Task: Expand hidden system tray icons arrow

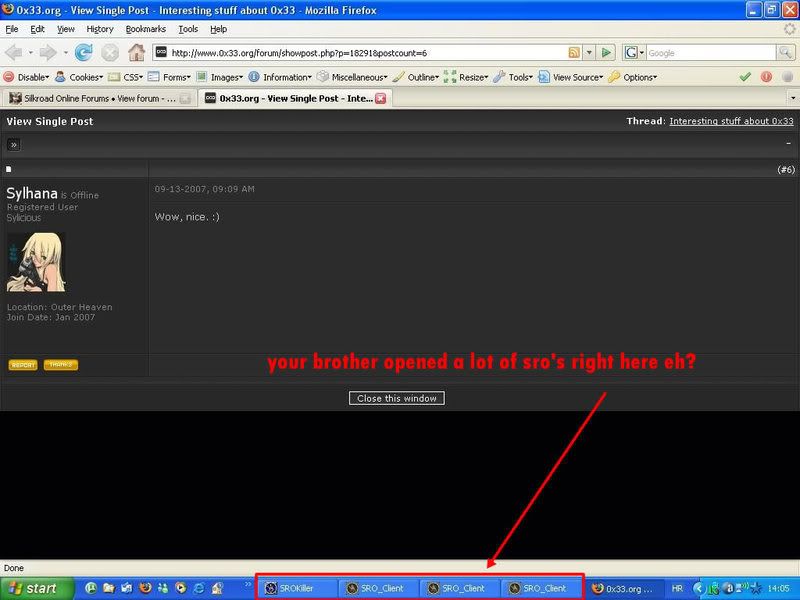Action: [697, 588]
